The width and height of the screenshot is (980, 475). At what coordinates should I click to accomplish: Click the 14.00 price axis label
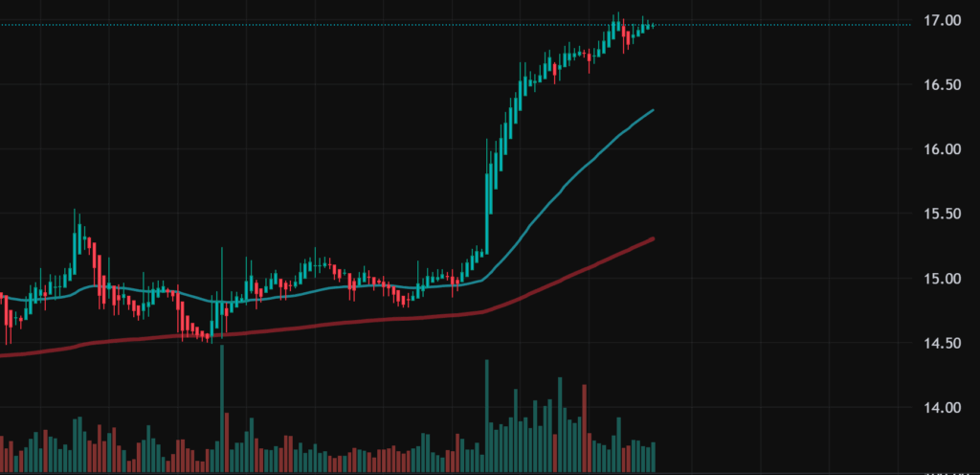coord(940,408)
